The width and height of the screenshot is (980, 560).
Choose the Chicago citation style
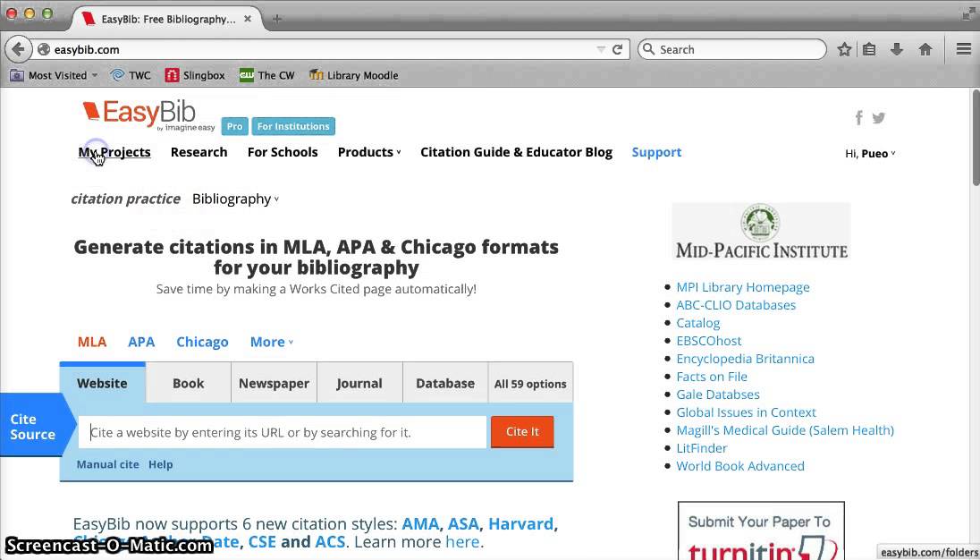(202, 342)
